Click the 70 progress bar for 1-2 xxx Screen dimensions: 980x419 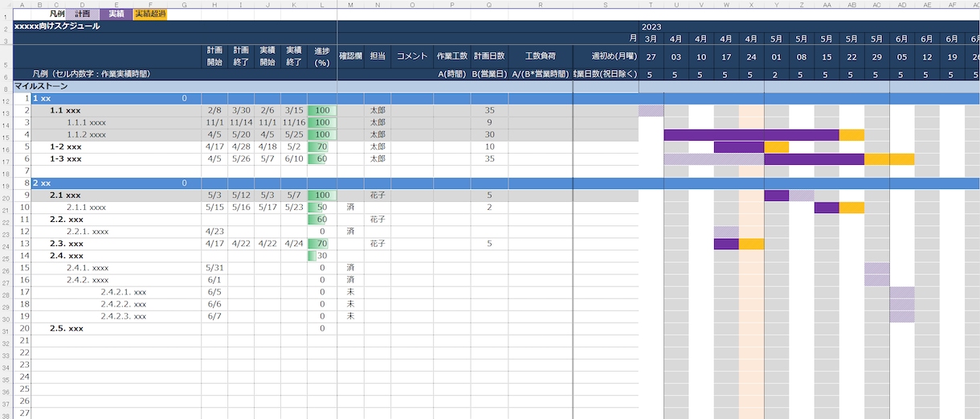pos(322,146)
